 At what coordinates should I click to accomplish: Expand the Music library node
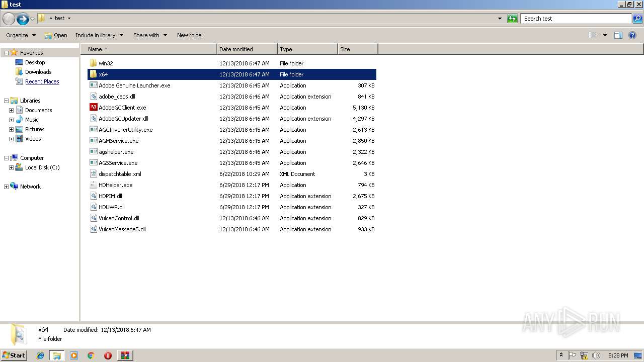click(11, 120)
